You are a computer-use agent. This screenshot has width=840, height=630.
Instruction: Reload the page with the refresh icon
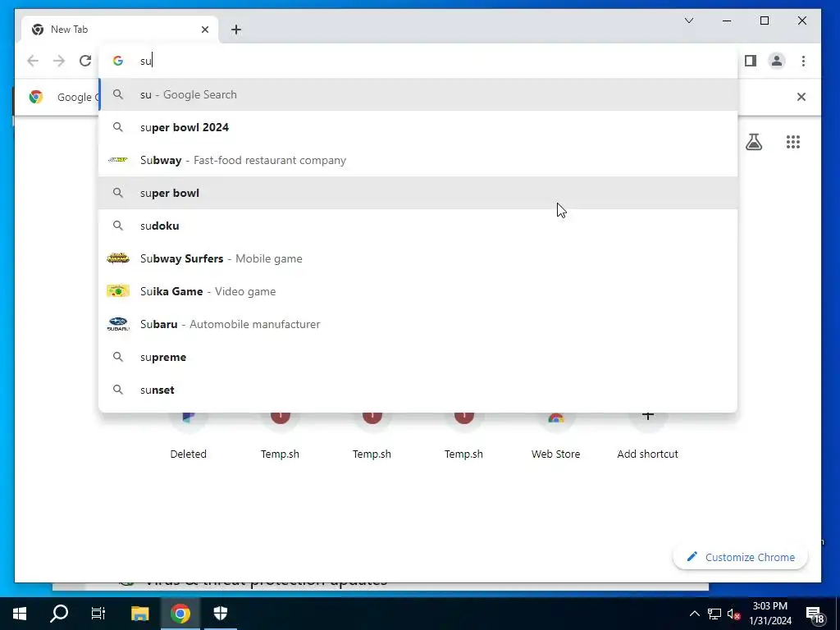(x=85, y=61)
